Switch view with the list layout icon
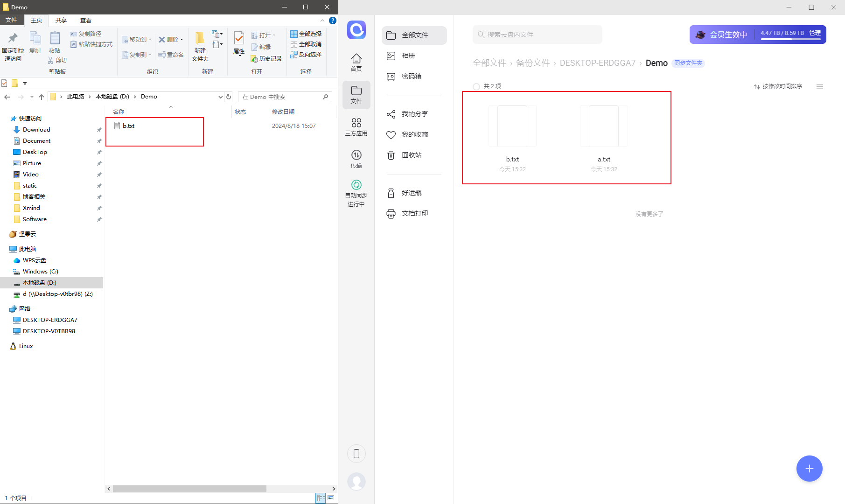The height and width of the screenshot is (504, 845). click(x=820, y=87)
